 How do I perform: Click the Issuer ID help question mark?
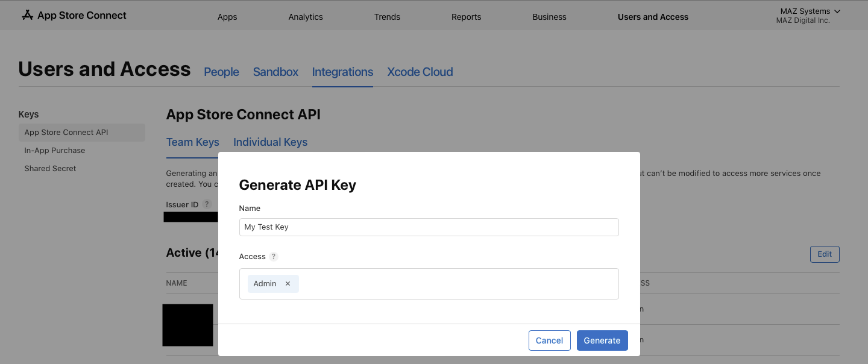[207, 204]
